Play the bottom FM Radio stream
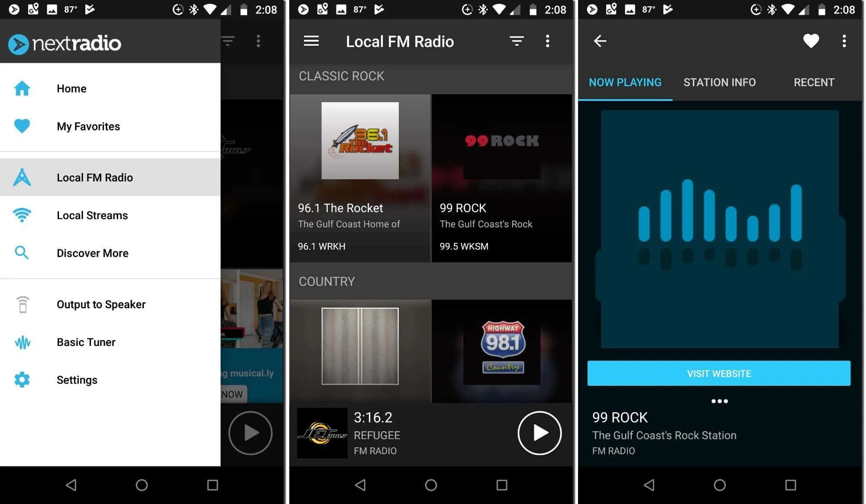Image resolution: width=866 pixels, height=504 pixels. click(x=539, y=433)
